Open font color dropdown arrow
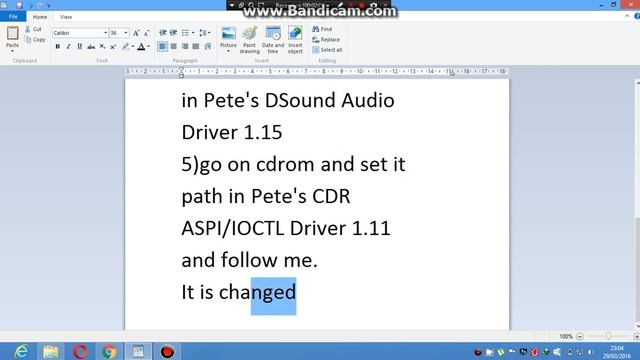This screenshot has width=640, height=360. [x=148, y=47]
